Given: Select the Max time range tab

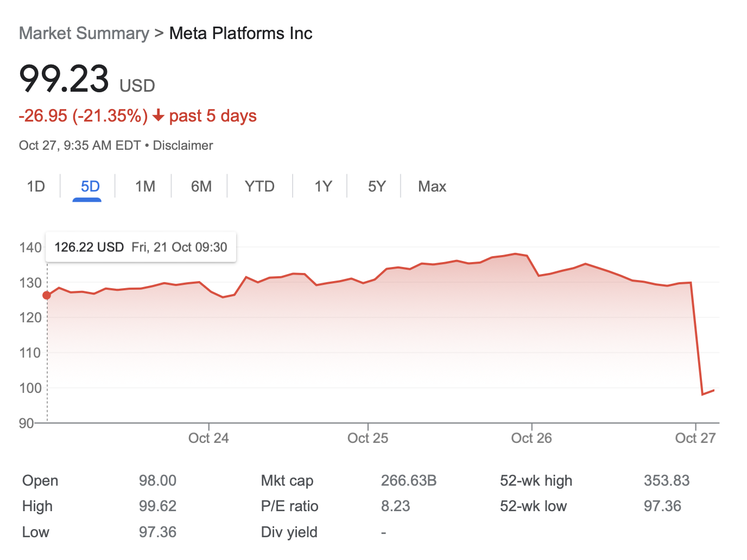Looking at the screenshot, I should pyautogui.click(x=432, y=187).
